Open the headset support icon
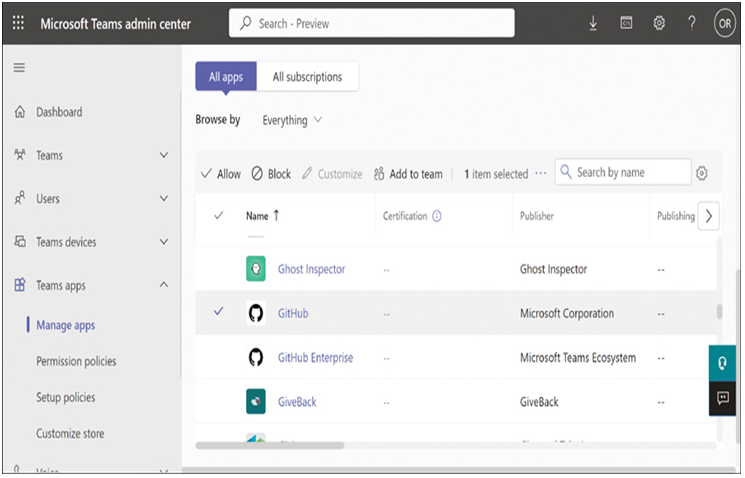 [x=723, y=363]
